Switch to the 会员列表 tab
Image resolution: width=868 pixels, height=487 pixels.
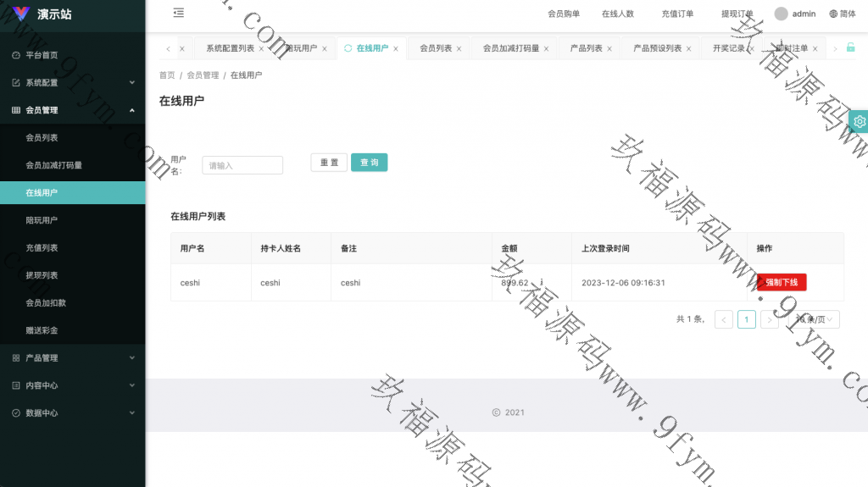tap(436, 48)
